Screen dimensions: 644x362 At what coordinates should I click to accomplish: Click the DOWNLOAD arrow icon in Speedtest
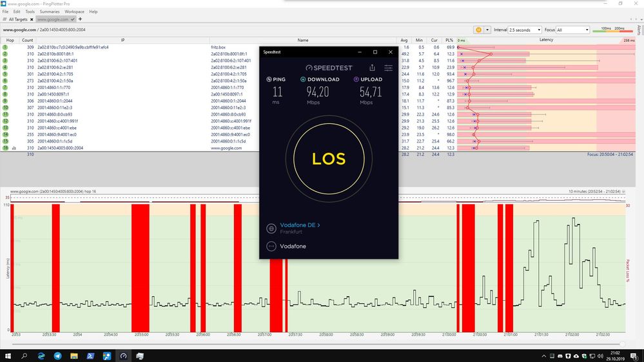point(303,79)
